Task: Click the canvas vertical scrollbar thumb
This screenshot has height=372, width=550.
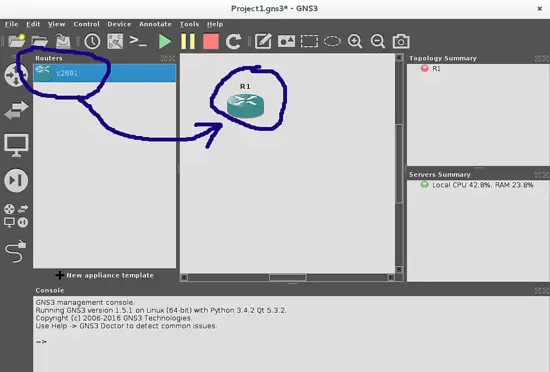Action: (399, 163)
